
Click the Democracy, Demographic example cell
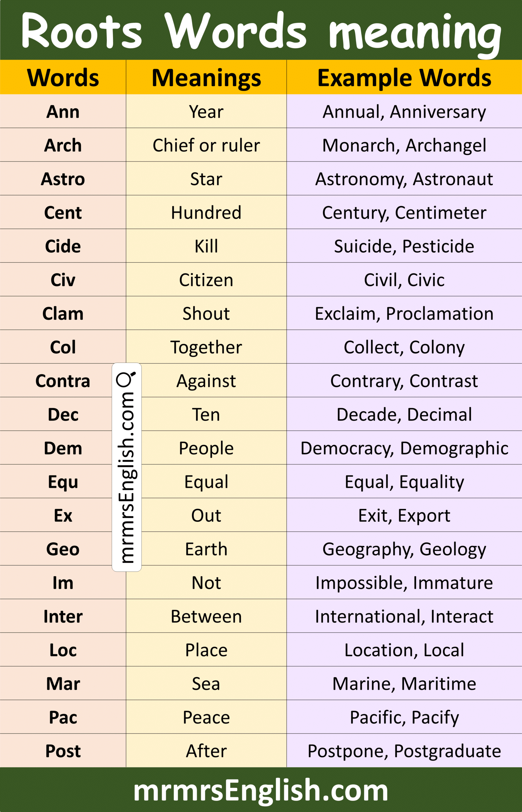click(404, 448)
